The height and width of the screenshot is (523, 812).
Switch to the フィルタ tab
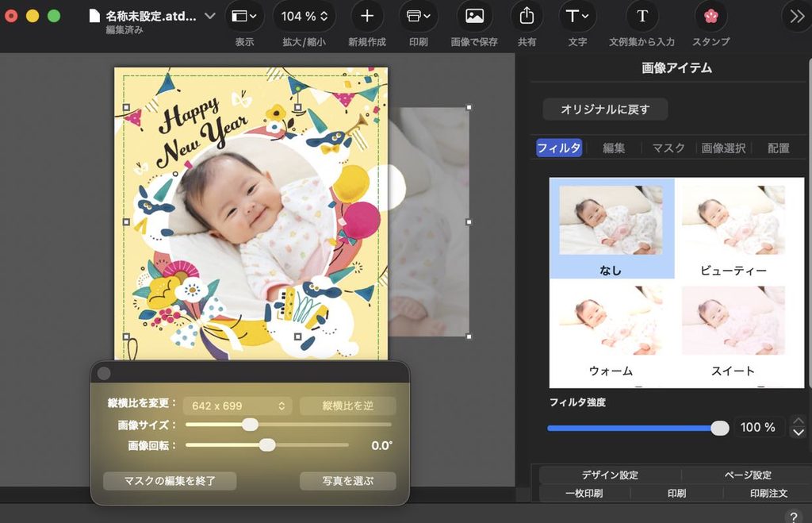pos(559,148)
